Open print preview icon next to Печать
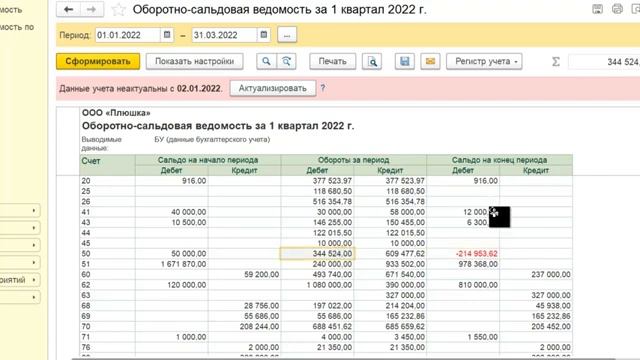The width and height of the screenshot is (640, 360). point(372,62)
